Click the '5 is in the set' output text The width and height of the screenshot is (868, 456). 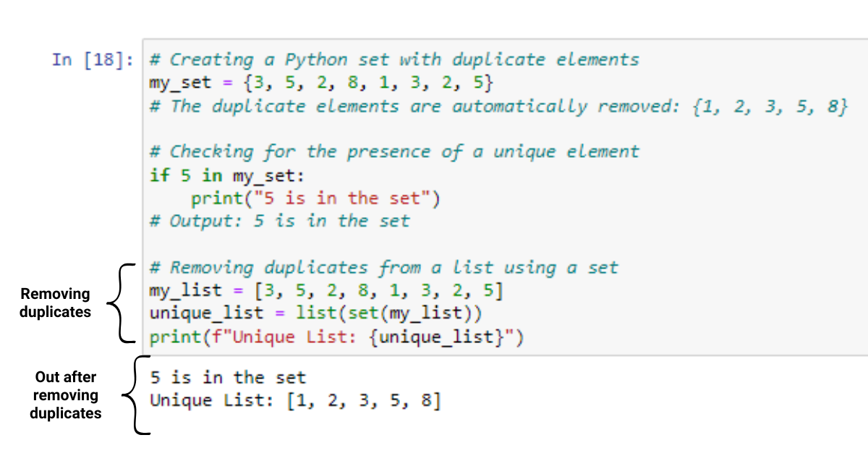tap(228, 377)
